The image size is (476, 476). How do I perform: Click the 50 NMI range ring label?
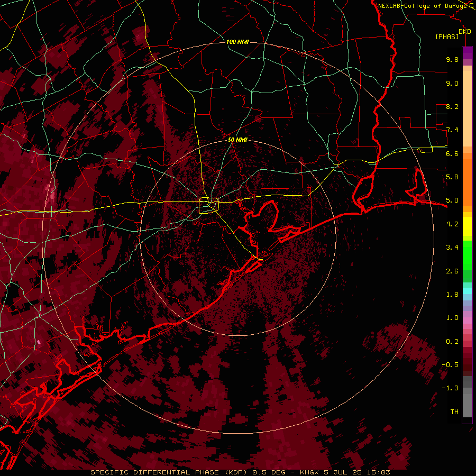click(237, 140)
